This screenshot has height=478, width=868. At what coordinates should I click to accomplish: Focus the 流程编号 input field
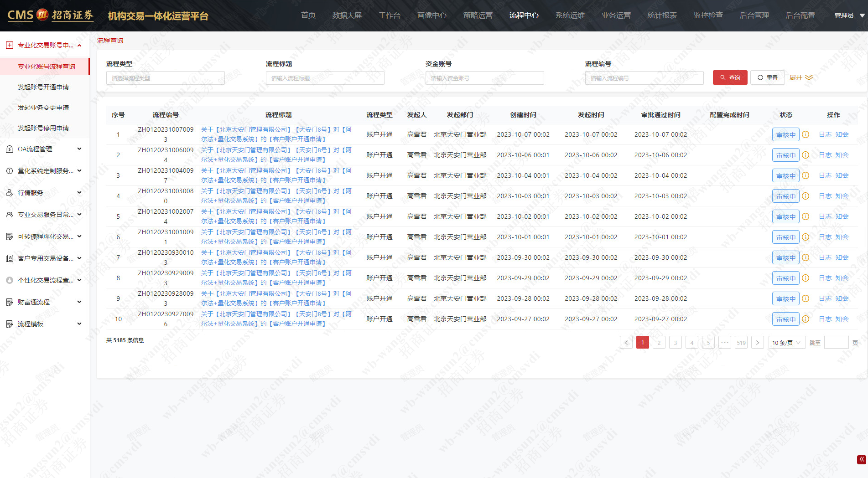click(x=644, y=78)
